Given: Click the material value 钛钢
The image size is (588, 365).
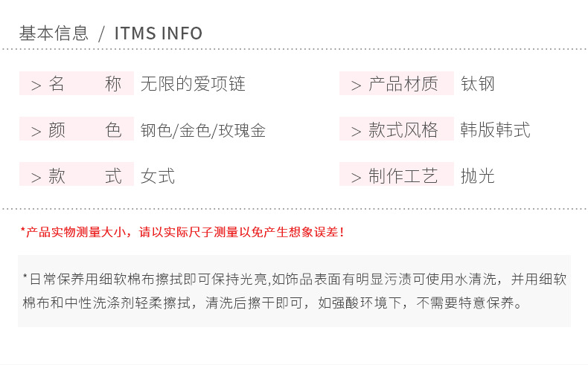Looking at the screenshot, I should pos(478,84).
